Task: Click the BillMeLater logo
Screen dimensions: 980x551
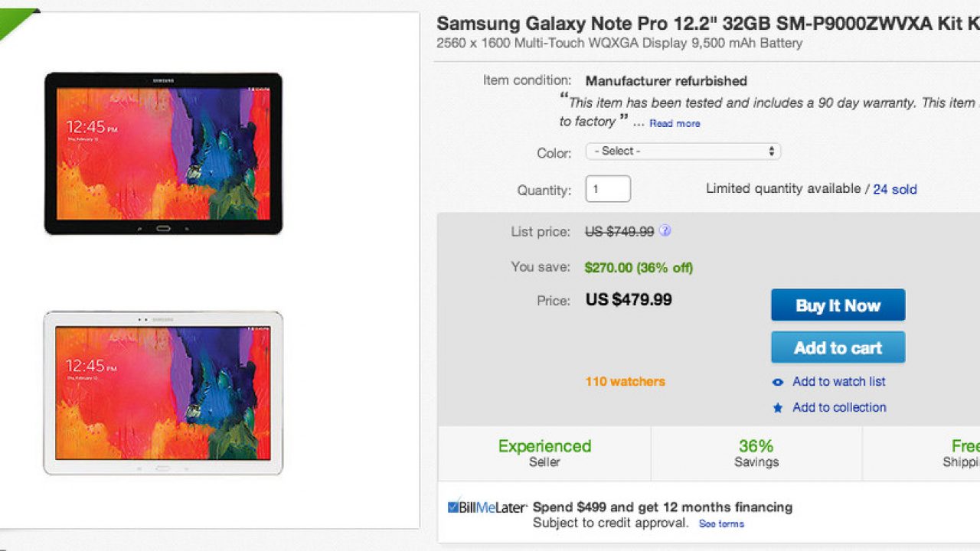Action: 488,507
